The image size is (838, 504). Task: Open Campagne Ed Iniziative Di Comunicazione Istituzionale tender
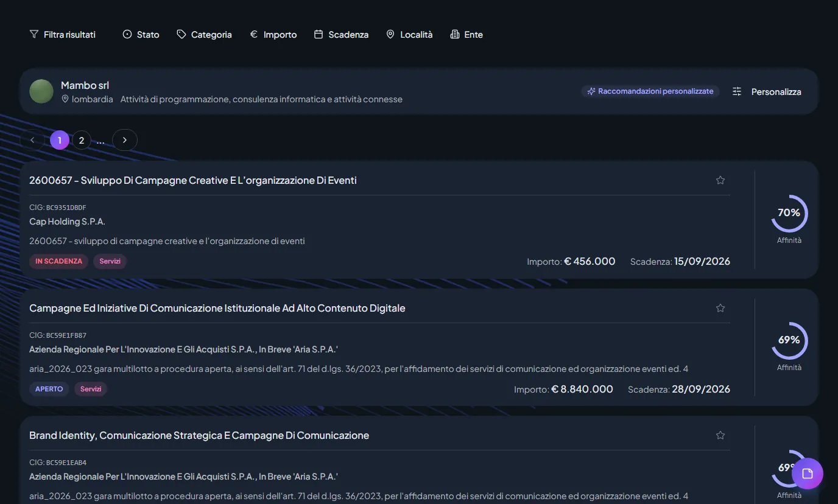click(217, 308)
